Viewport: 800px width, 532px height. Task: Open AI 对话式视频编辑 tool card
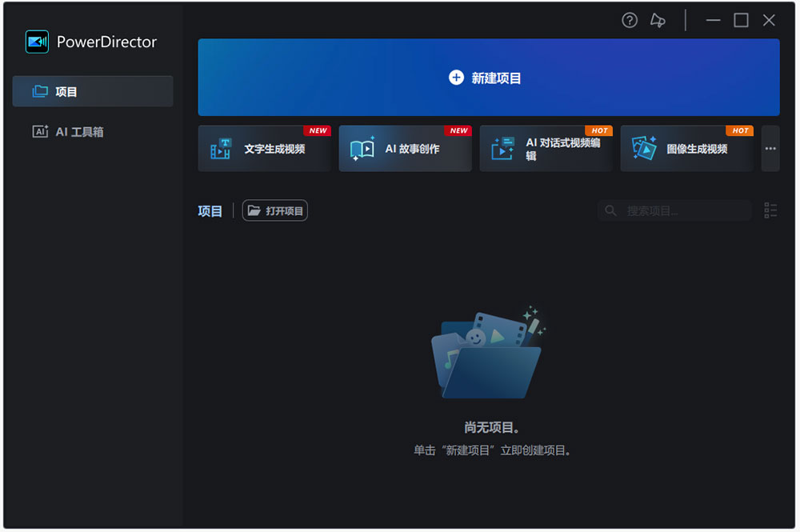546,149
